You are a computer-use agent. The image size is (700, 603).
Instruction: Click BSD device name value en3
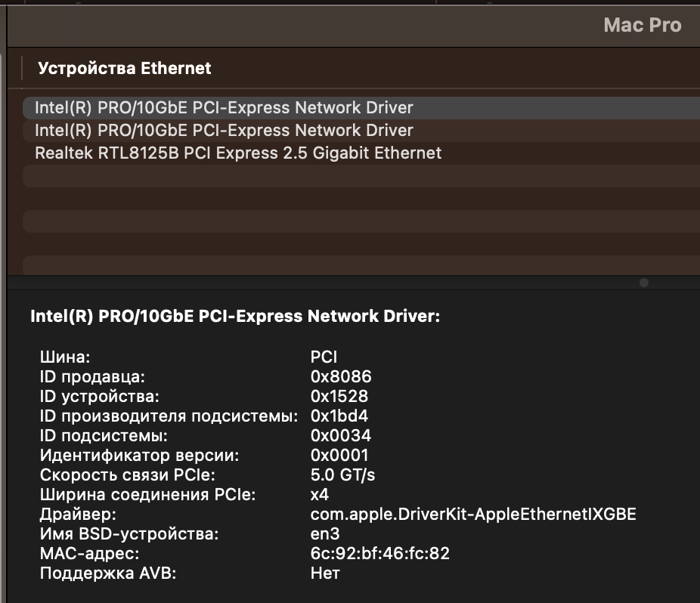click(325, 533)
